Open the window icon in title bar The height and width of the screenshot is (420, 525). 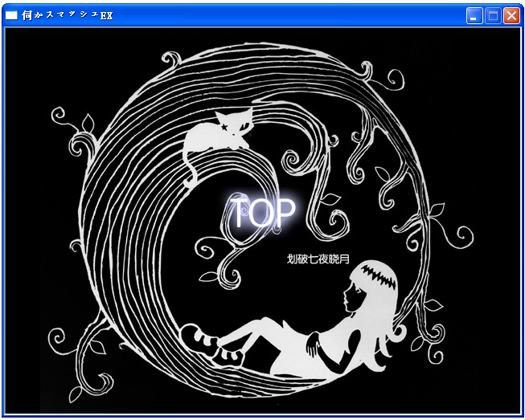pyautogui.click(x=11, y=15)
